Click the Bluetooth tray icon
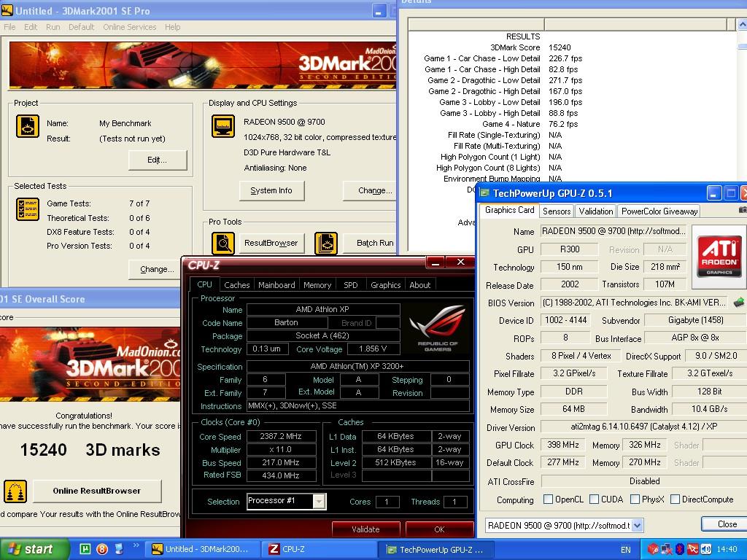Screen dimensions: 747x560 point(680,550)
